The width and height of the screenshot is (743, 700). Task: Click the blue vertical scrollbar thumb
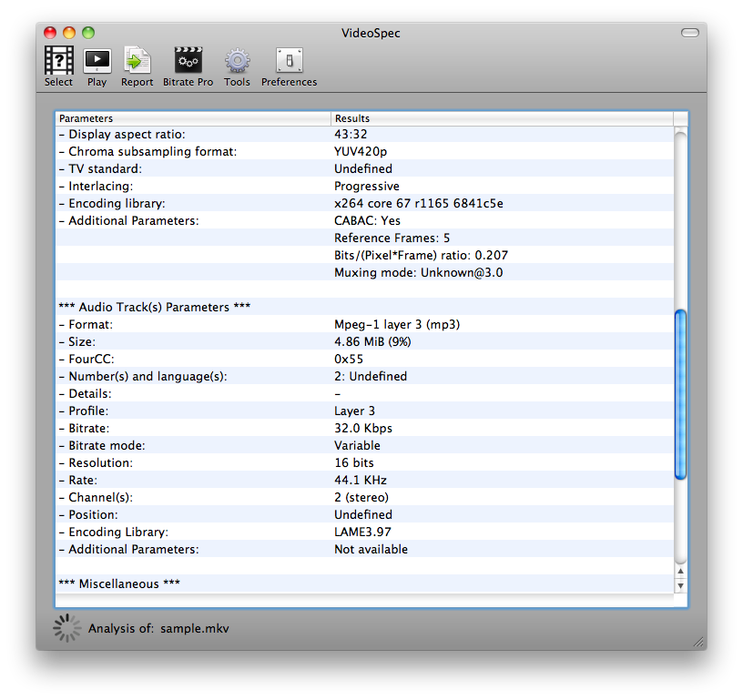click(x=680, y=394)
